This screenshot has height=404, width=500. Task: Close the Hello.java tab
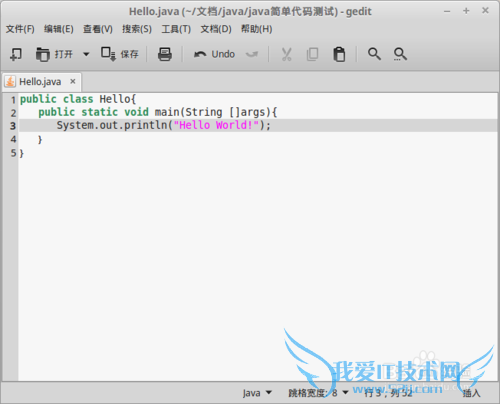[x=73, y=81]
